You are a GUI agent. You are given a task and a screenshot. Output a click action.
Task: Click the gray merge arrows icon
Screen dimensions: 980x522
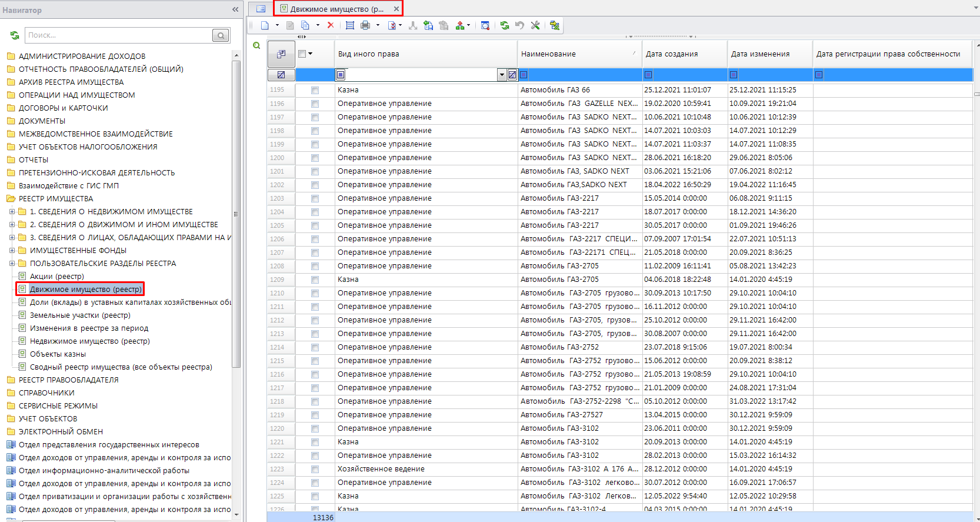413,25
